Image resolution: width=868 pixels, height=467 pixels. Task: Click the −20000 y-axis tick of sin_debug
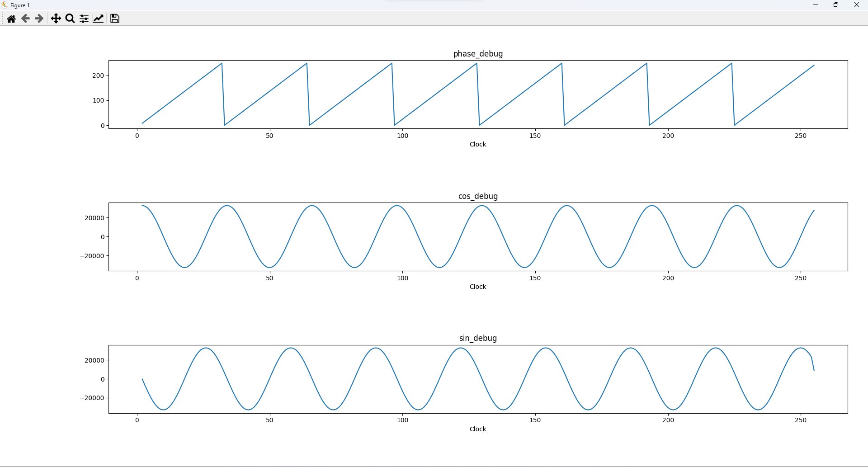tap(92, 398)
